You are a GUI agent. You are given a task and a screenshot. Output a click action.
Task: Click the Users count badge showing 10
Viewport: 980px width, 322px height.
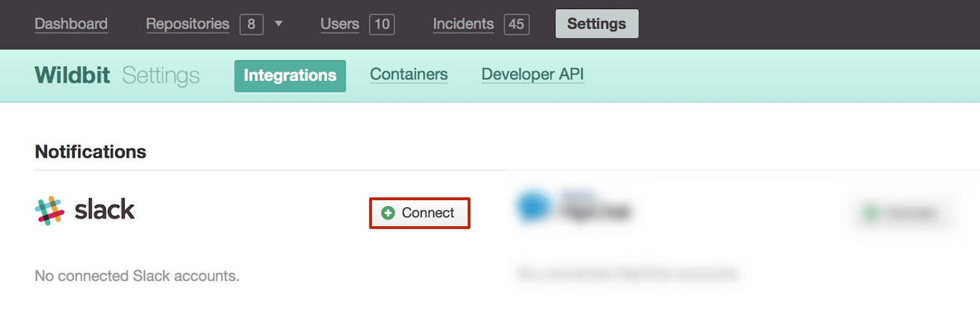click(382, 24)
